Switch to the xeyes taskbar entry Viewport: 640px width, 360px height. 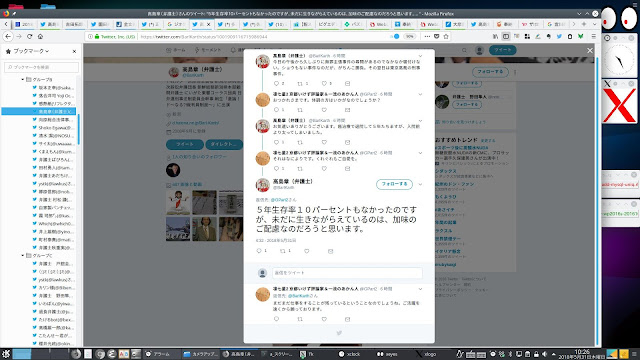388,354
